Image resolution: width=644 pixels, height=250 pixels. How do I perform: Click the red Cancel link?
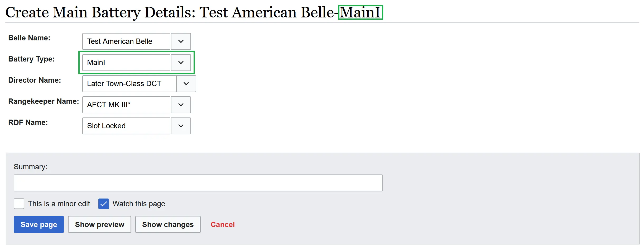pos(223,224)
